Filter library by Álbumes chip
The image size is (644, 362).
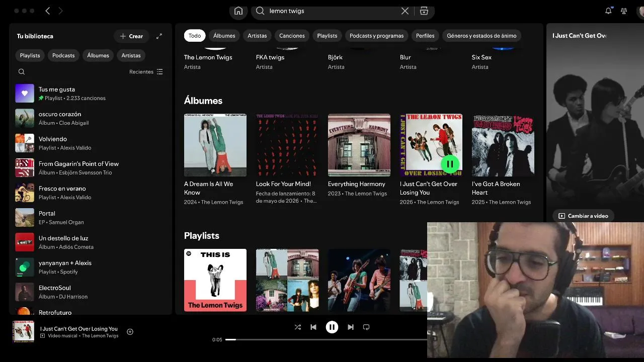tap(98, 55)
